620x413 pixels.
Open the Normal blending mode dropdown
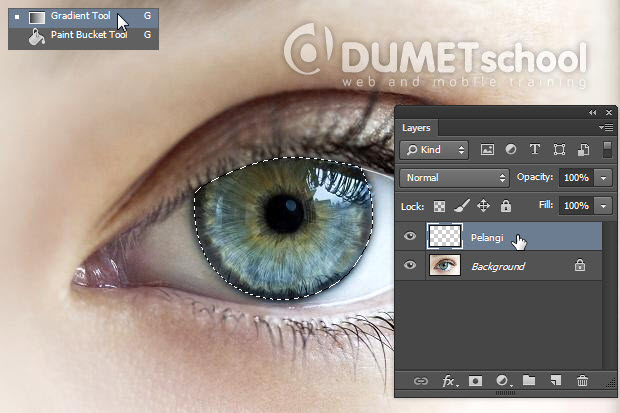454,178
